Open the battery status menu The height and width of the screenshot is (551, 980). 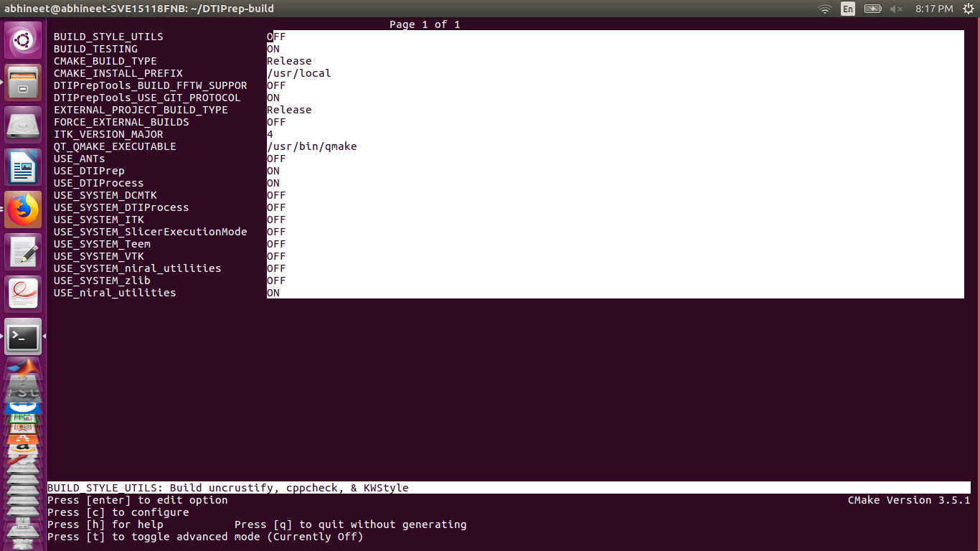coord(872,9)
